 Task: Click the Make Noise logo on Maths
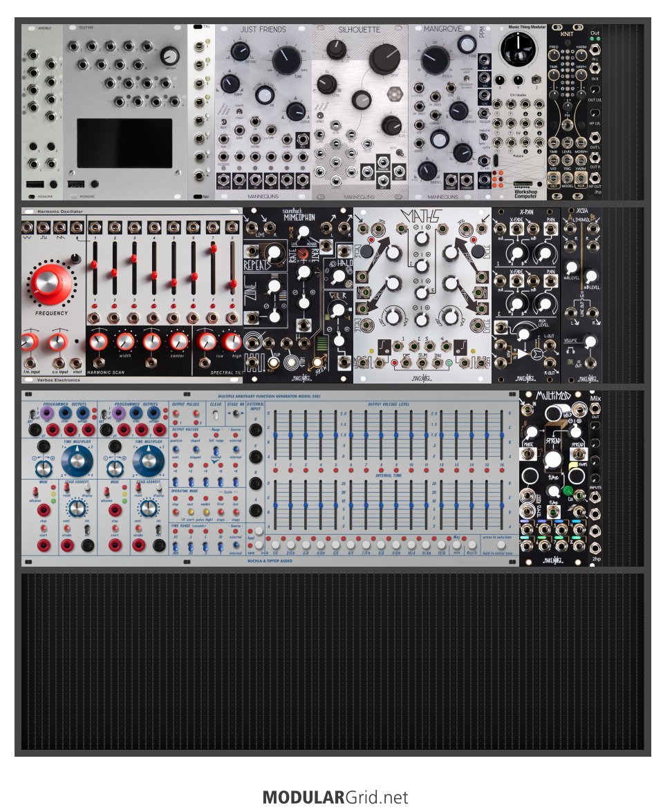point(422,378)
